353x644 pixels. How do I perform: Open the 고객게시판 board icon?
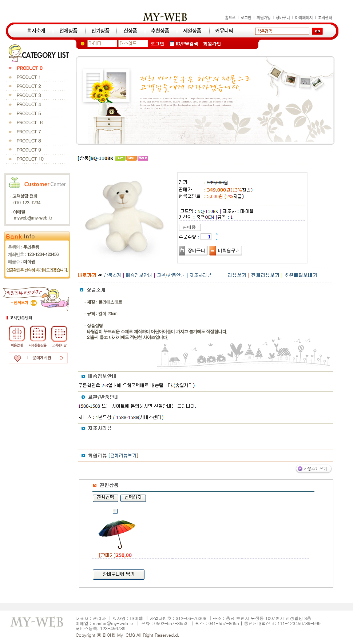pyautogui.click(x=59, y=334)
